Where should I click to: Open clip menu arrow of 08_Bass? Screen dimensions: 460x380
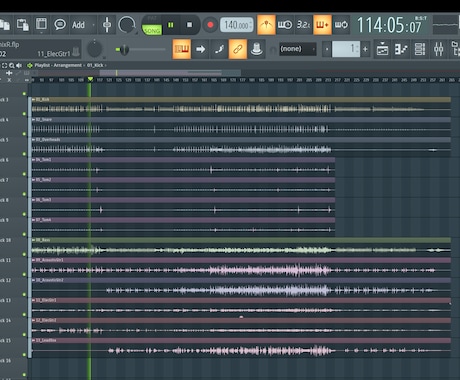tap(34, 240)
